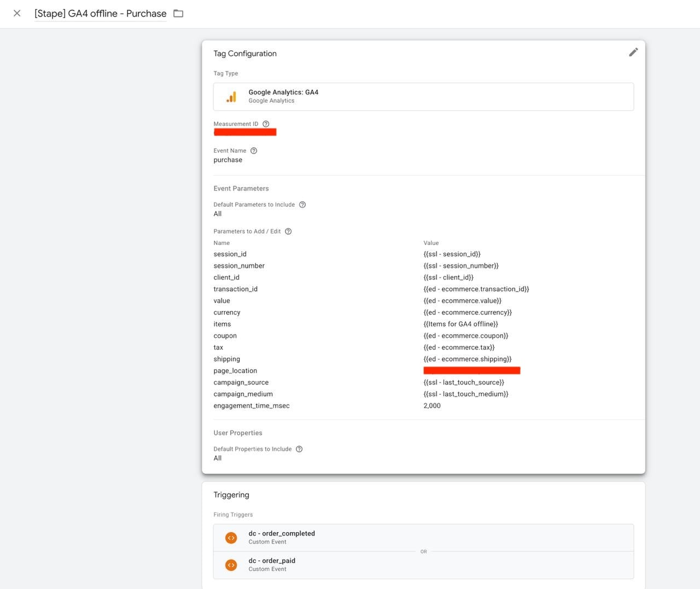Click the engagement_time_msec parameter name
Screen dimensions: 700x589
pos(252,406)
